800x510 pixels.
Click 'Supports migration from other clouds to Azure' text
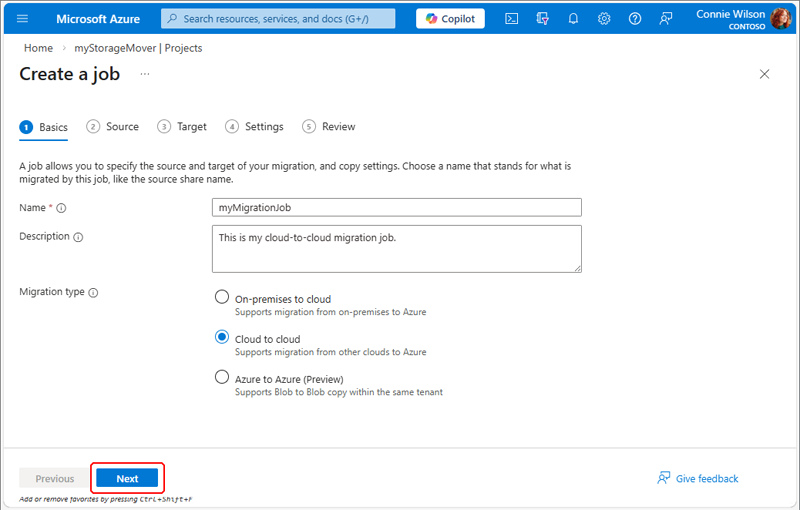(331, 352)
